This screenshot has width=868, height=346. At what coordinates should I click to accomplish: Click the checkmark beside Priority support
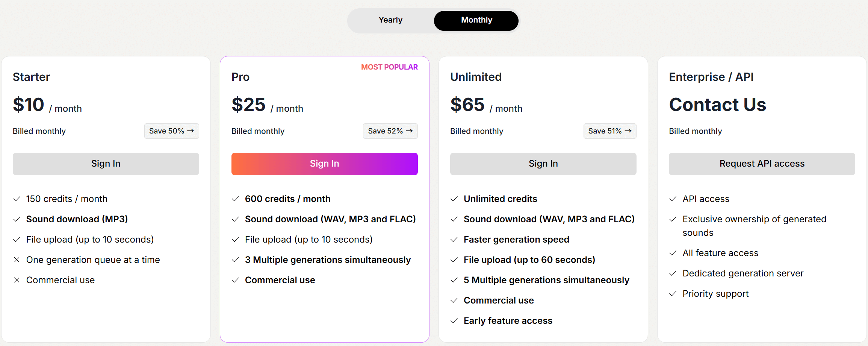click(673, 294)
